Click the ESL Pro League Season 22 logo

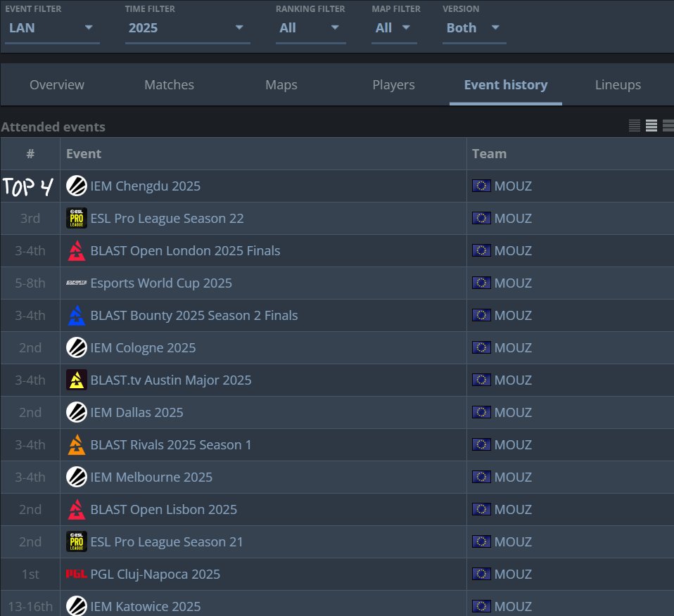(x=77, y=218)
